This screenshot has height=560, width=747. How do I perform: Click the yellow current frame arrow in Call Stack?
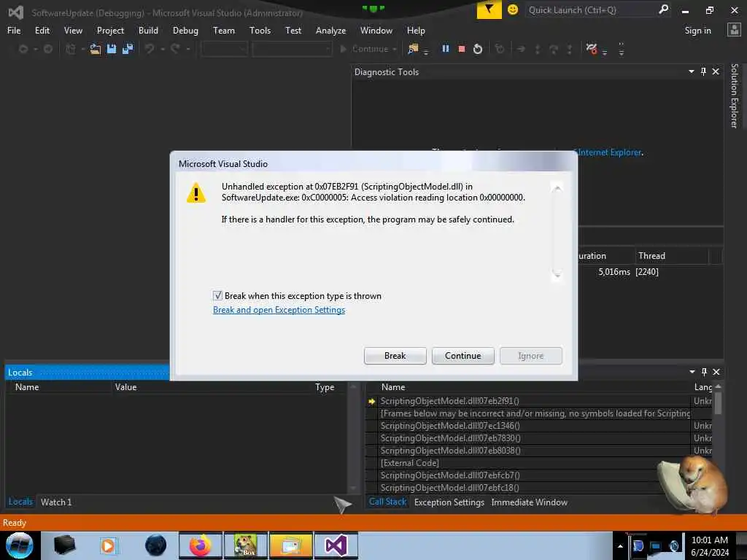(x=371, y=402)
